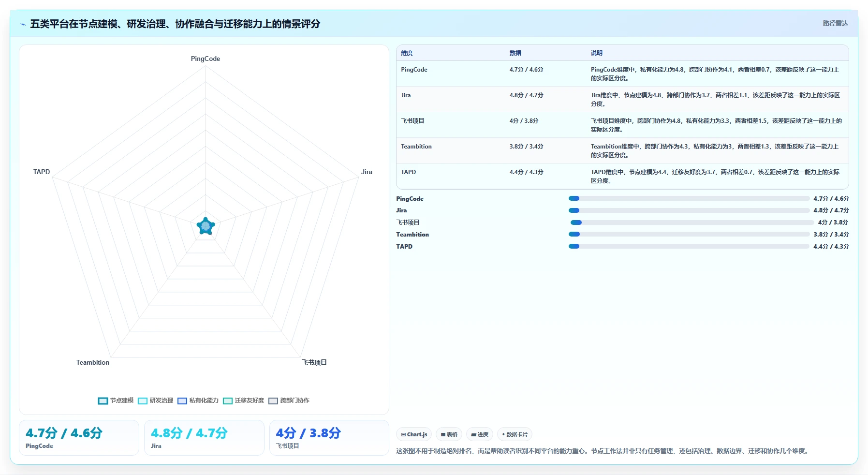Viewport: 868px width, 475px height.
Task: Click the 飞书项目 progress bar
Action: [692, 223]
